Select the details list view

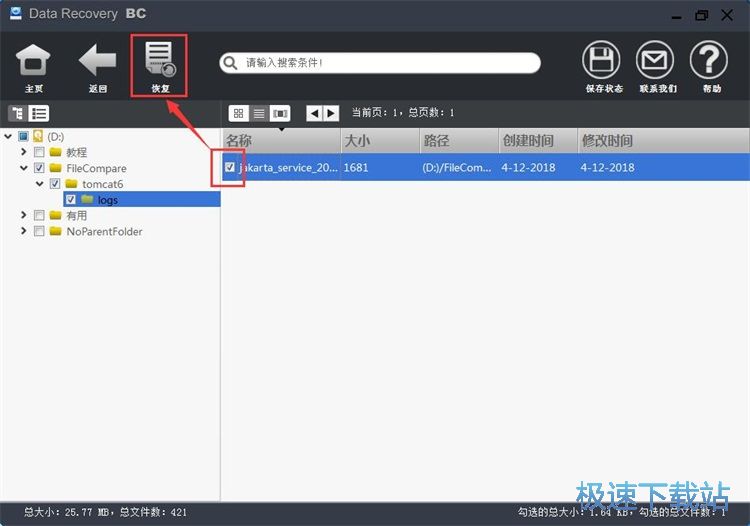259,113
